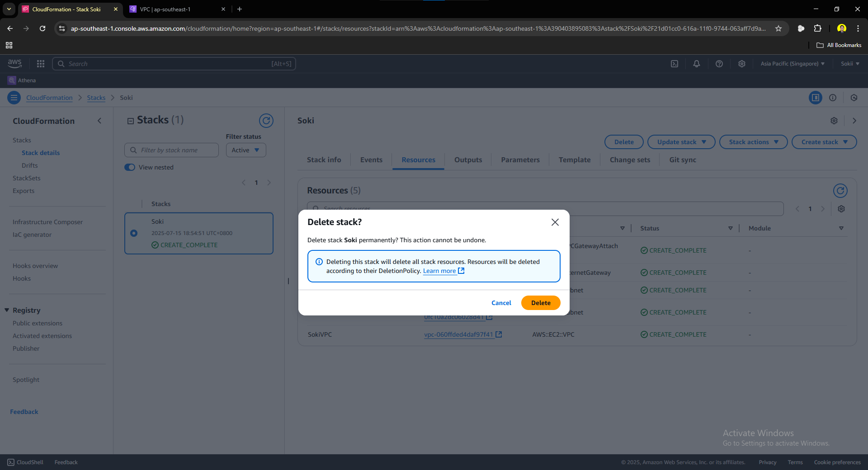
Task: Collapse the Stacks panel with minus icon
Action: tap(130, 121)
